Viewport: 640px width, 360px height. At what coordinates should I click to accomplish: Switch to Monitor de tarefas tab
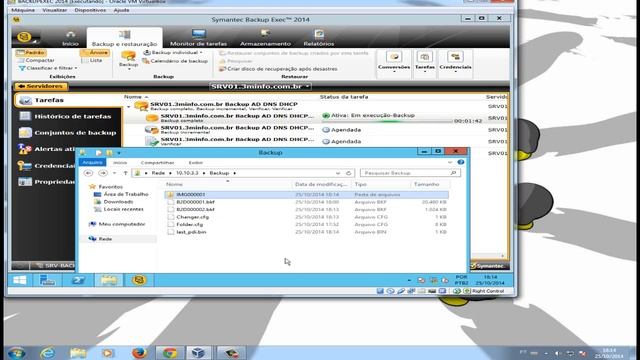(x=198, y=38)
